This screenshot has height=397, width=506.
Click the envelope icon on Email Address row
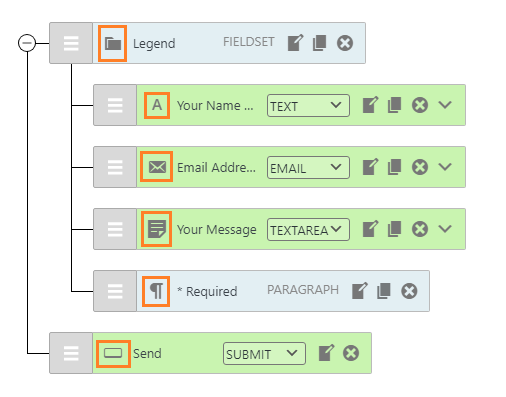(157, 167)
